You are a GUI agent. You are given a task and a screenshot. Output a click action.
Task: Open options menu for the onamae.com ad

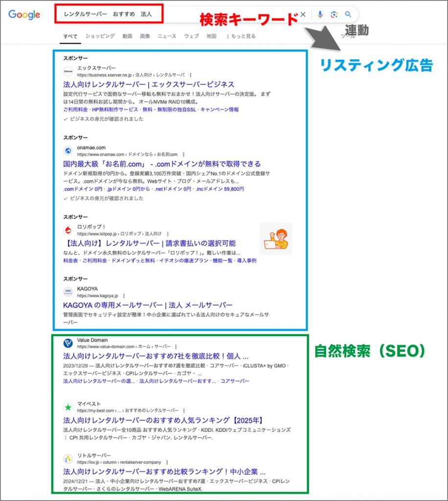183,154
